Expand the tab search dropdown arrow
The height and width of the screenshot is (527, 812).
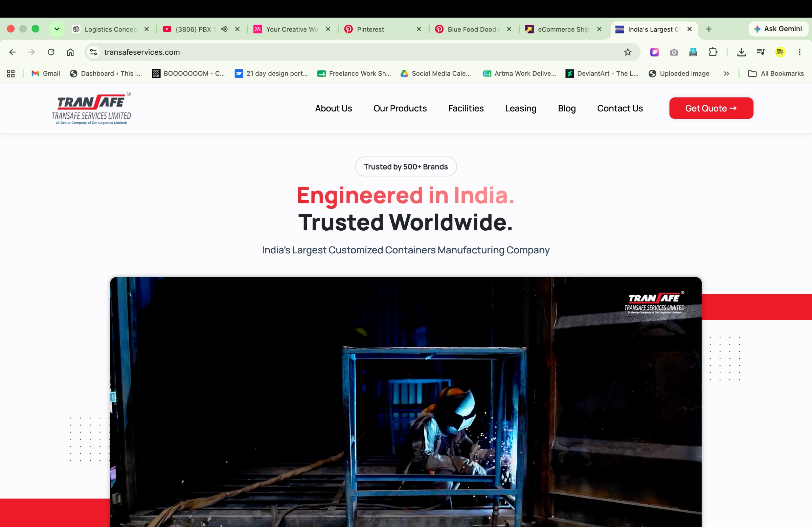tap(57, 29)
